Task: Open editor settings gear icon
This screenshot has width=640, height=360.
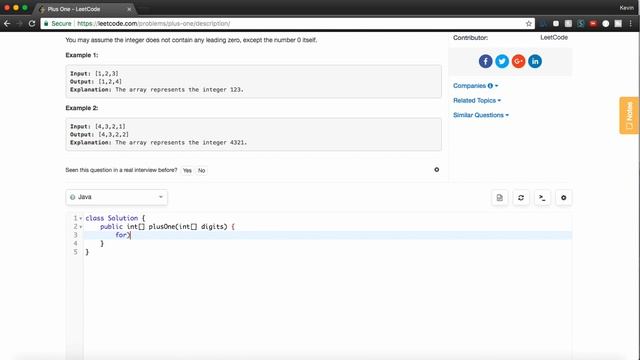Action: [563, 198]
